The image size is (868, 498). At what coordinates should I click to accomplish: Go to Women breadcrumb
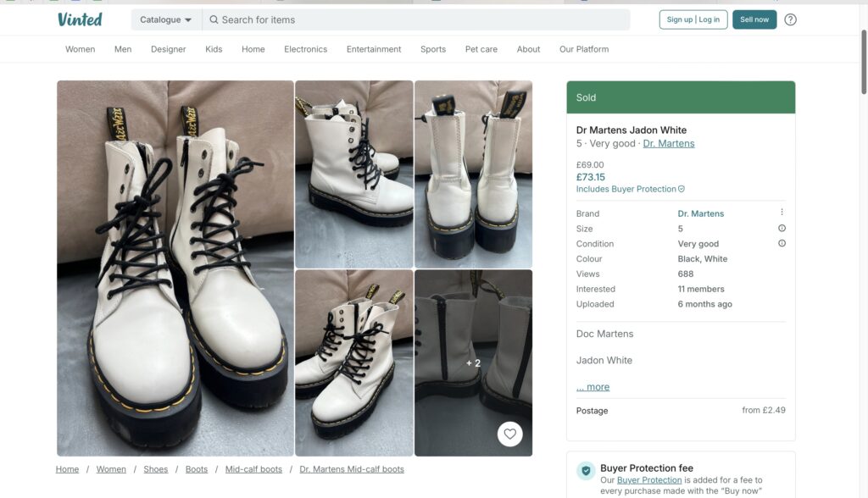tap(111, 469)
